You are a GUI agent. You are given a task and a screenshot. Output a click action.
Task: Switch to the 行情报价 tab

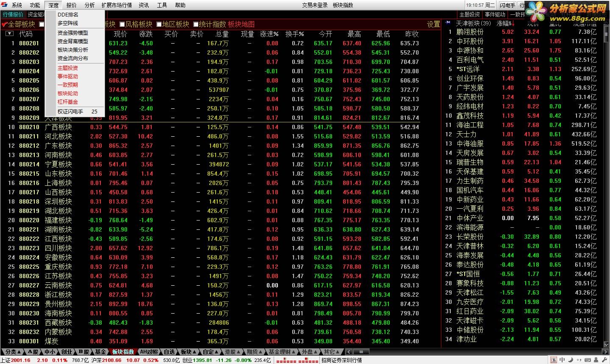click(13, 14)
